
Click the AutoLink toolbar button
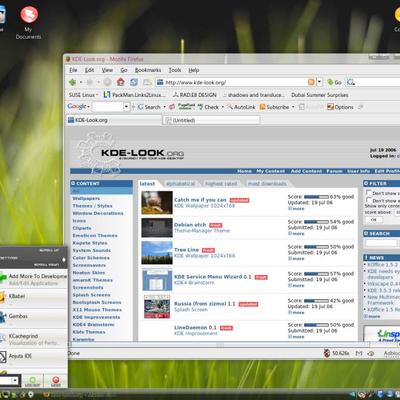click(x=241, y=107)
